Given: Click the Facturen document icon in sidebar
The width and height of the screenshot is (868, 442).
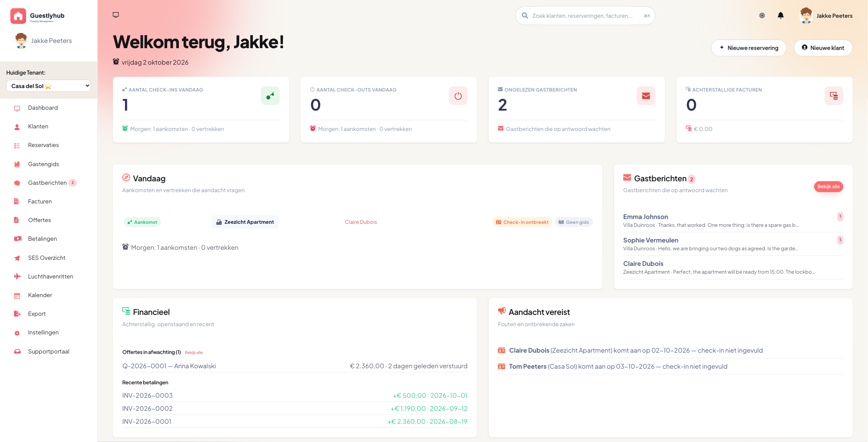Looking at the screenshot, I should (17, 202).
